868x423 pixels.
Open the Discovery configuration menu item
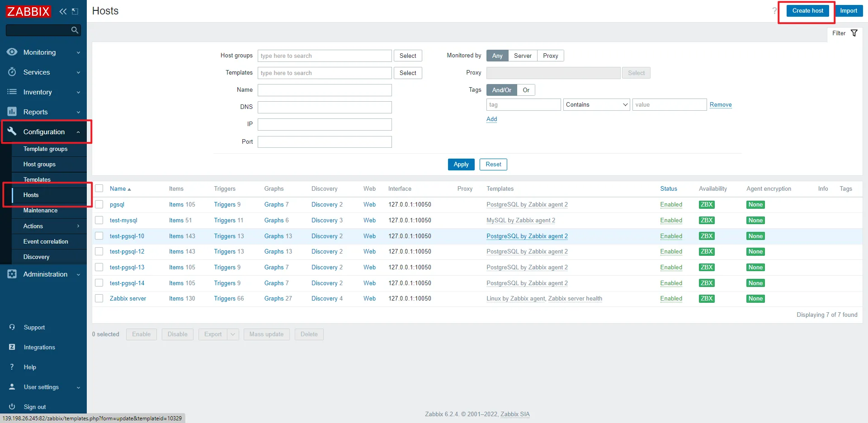point(36,257)
